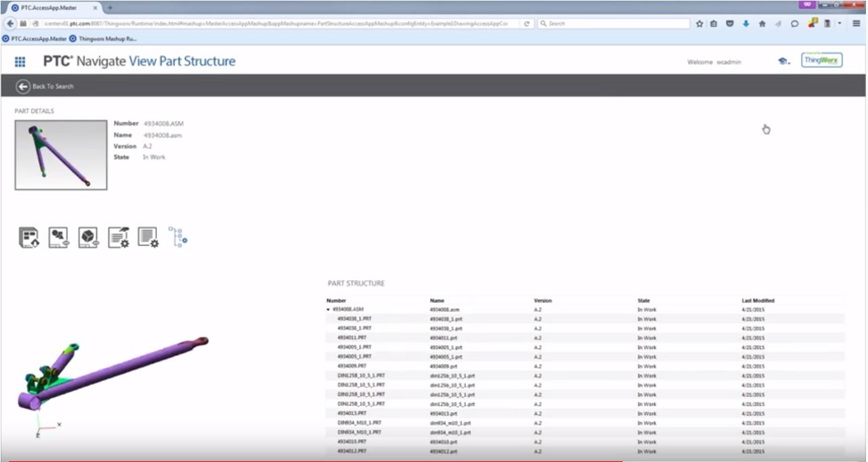
Task: Click the View Part Properties icon
Action: coord(28,237)
